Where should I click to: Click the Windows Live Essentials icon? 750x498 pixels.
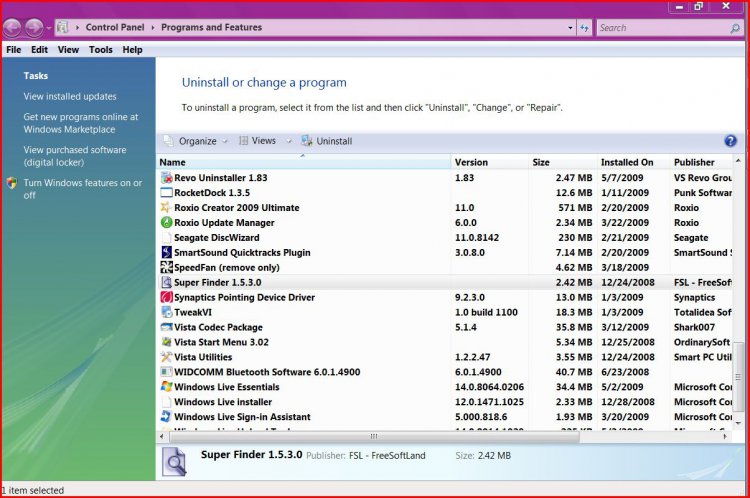(x=166, y=387)
